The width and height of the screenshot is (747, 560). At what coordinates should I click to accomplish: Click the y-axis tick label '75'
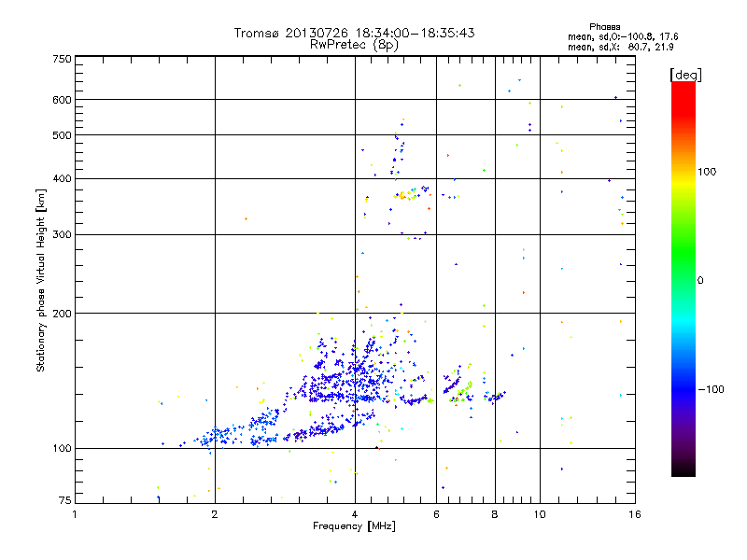65,500
